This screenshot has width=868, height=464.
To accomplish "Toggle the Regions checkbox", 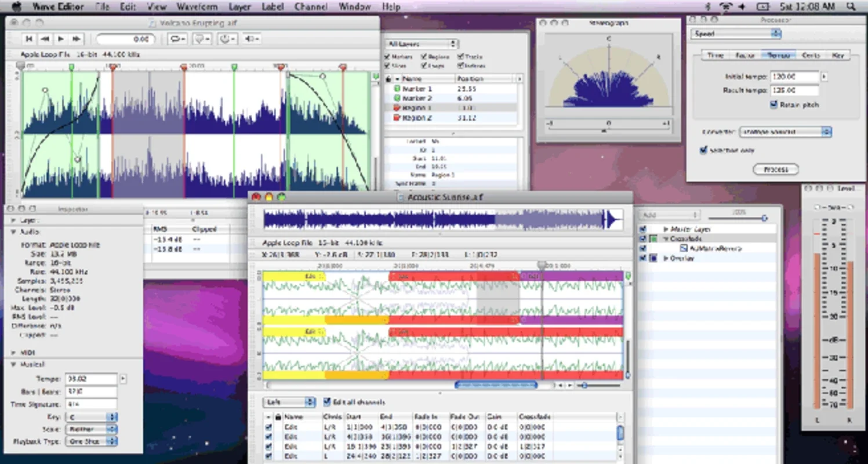I will click(424, 57).
